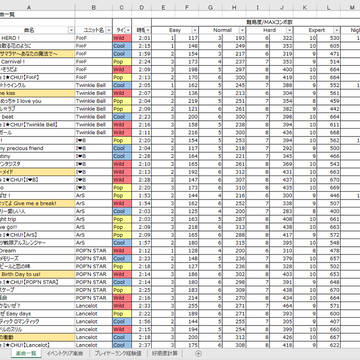Click the 2:01 duration cell
This screenshot has height=360, width=360.
pos(142,38)
